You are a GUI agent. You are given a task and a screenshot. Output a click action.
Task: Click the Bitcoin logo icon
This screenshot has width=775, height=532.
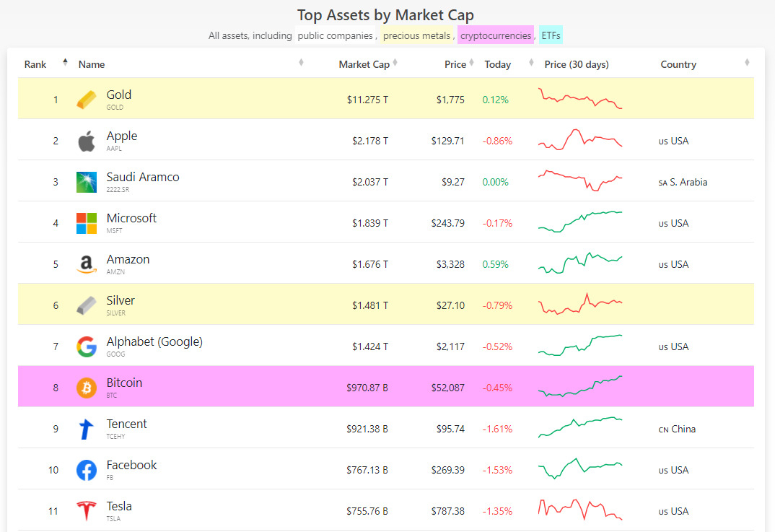click(x=87, y=388)
